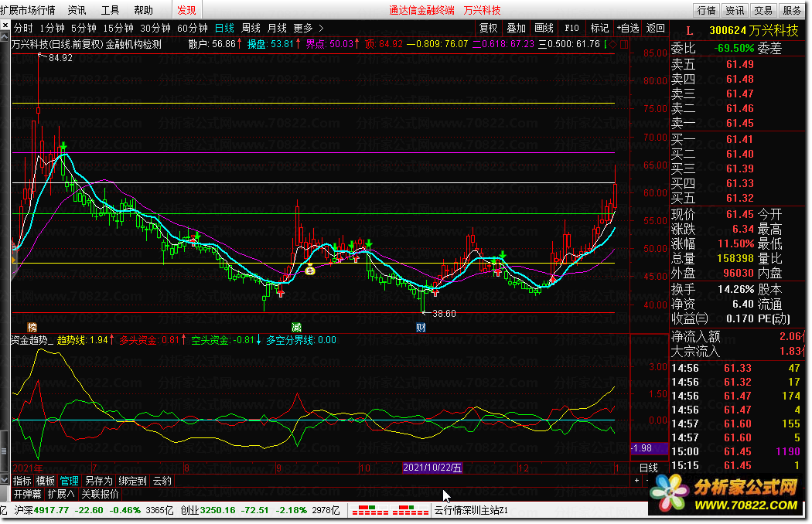
Task: Click the left red-green connection indicator in status bar
Action: pos(370,510)
